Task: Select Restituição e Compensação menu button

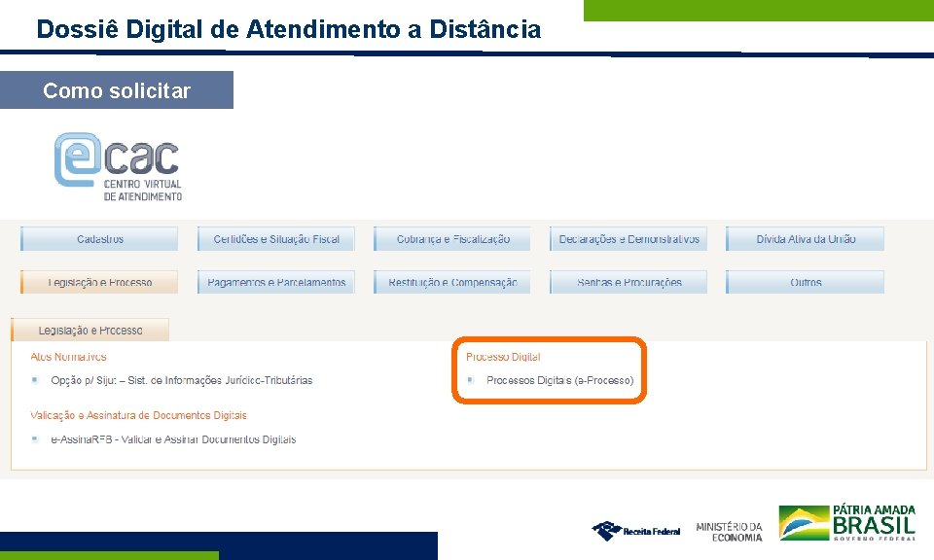Action: [x=452, y=282]
